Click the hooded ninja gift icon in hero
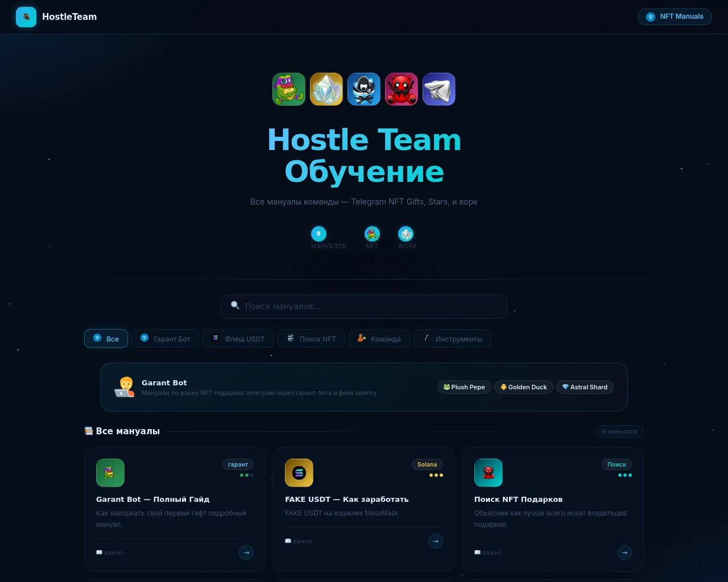This screenshot has width=728, height=582. coord(364,89)
